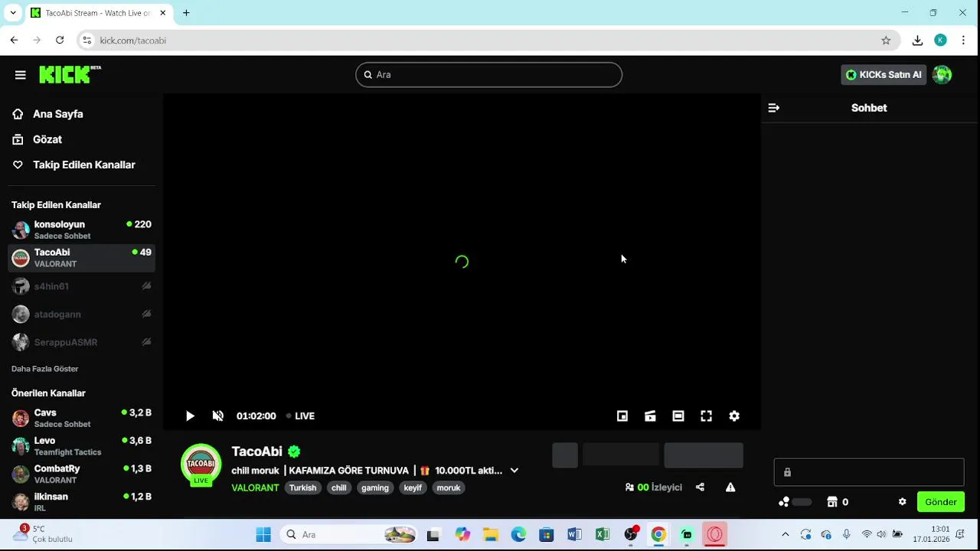Open the TacoAbi channel avatar
Screen dimensions: 980x551
click(x=201, y=465)
